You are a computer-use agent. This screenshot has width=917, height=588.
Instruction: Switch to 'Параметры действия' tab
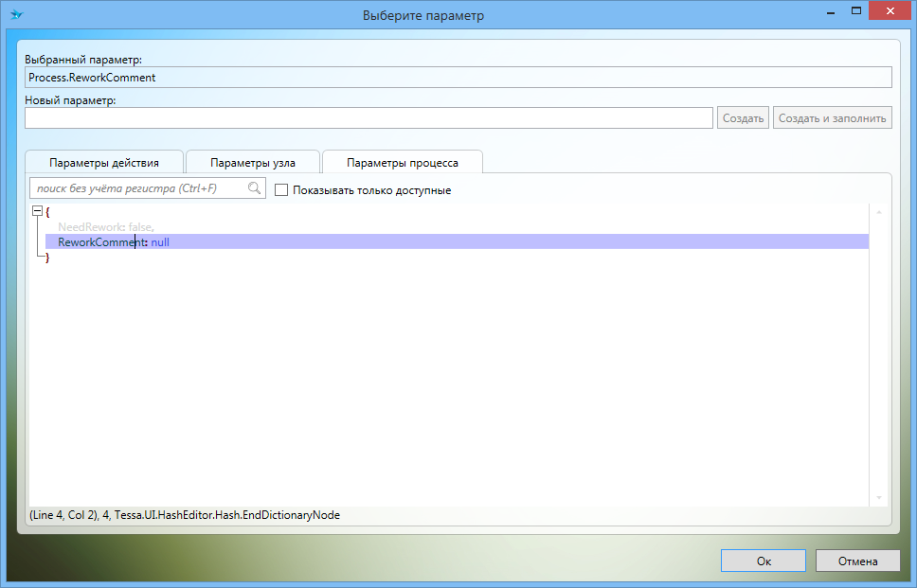[x=104, y=163]
